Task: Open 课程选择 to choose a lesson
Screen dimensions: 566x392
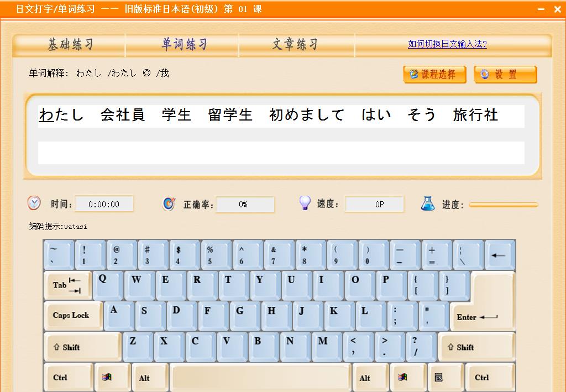Action: tap(436, 74)
